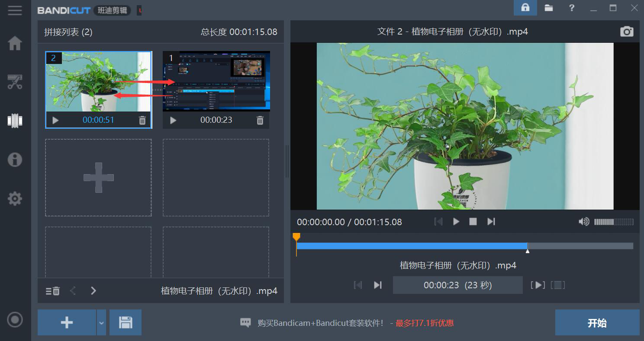Open the 购买Bandicam+Bandicut套装软件 promotion link
Screen dimensions: 644x341
(320, 323)
